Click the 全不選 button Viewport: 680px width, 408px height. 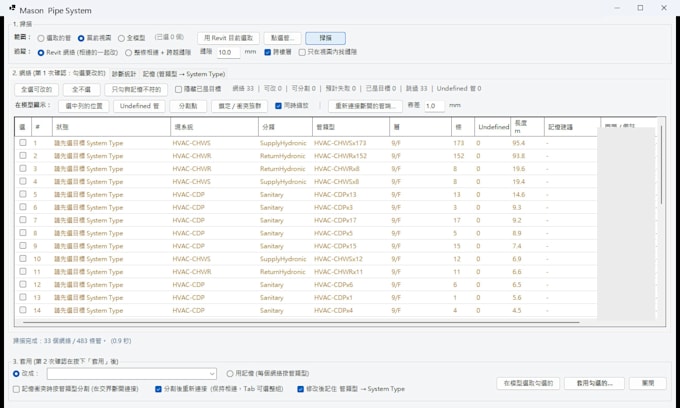click(82, 89)
